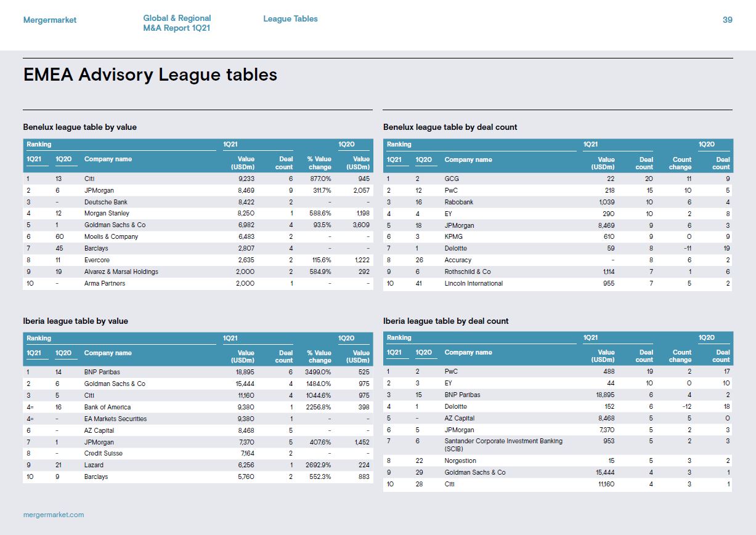Select Rabobank in Benelux deal count table
Viewport: 756px width, 535px height.
tap(459, 202)
